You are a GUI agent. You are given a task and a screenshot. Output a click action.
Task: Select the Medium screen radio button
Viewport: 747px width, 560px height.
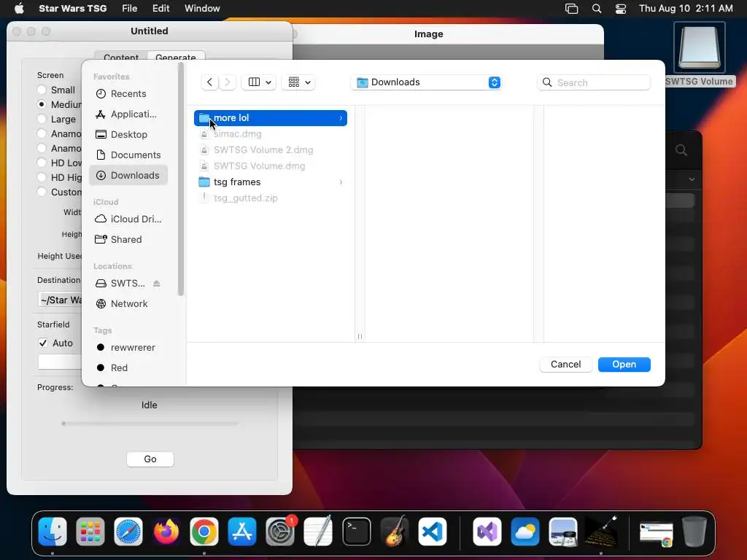pyautogui.click(x=42, y=104)
